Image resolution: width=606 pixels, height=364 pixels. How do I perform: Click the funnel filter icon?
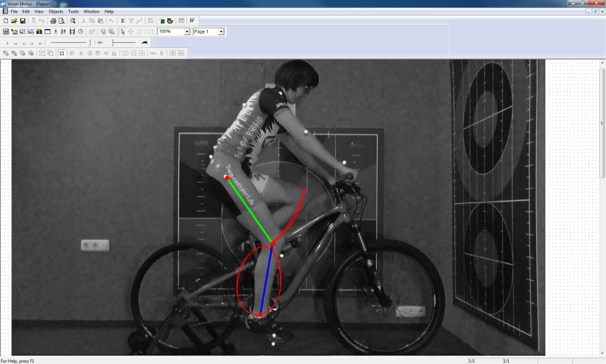131,21
